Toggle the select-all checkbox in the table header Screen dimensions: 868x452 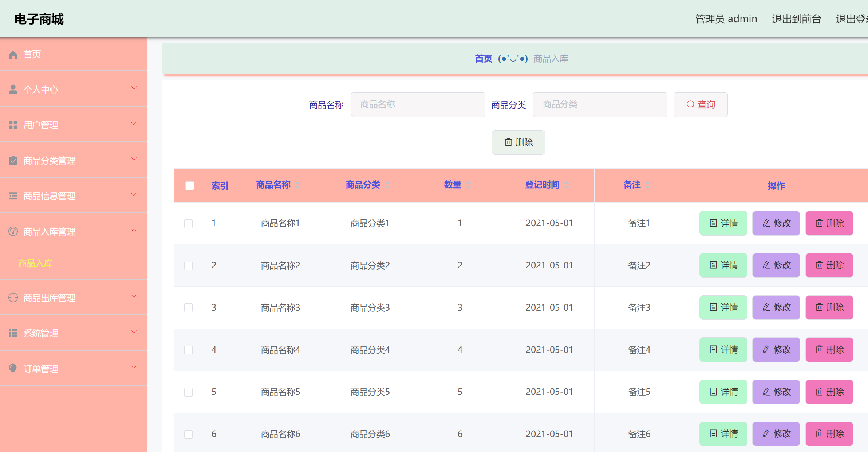pyautogui.click(x=190, y=186)
